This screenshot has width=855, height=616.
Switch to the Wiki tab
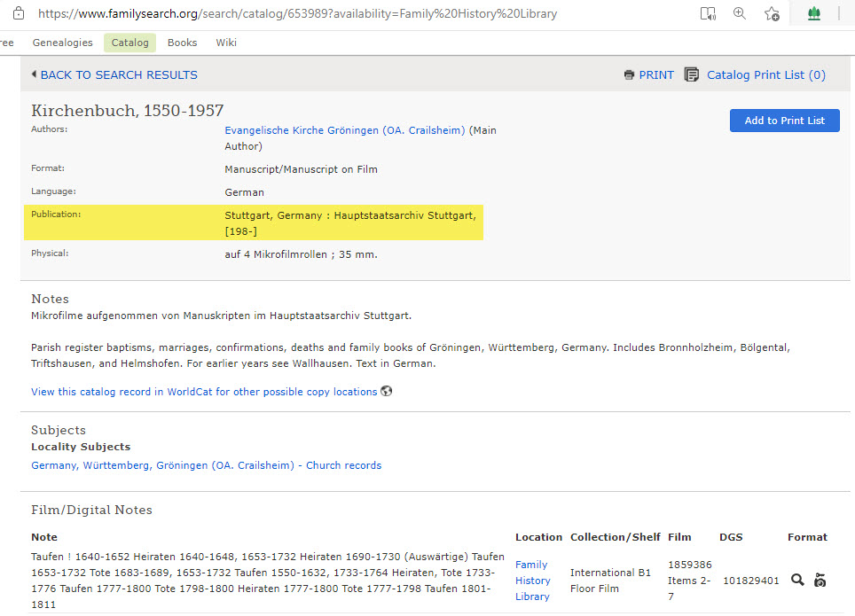coord(226,43)
